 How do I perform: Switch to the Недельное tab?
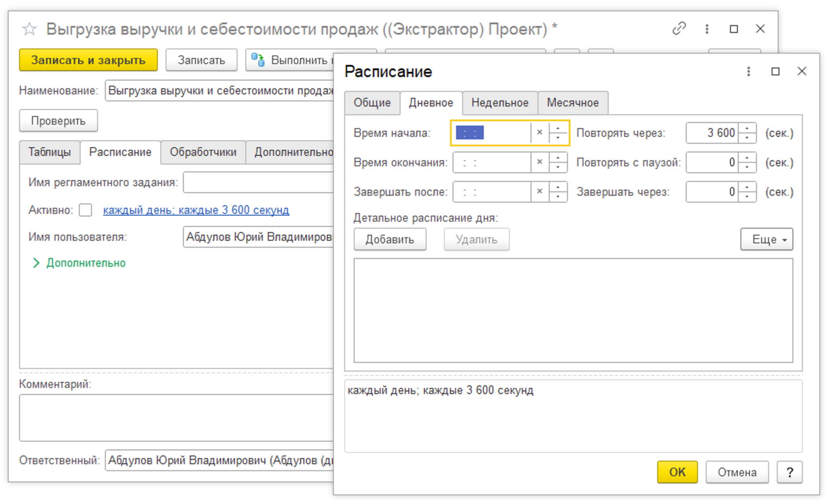500,102
